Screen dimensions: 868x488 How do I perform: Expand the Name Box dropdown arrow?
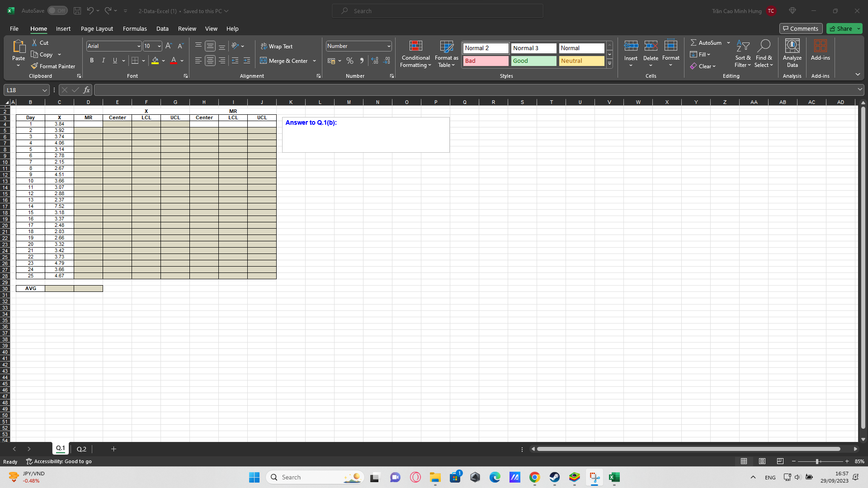pyautogui.click(x=44, y=90)
